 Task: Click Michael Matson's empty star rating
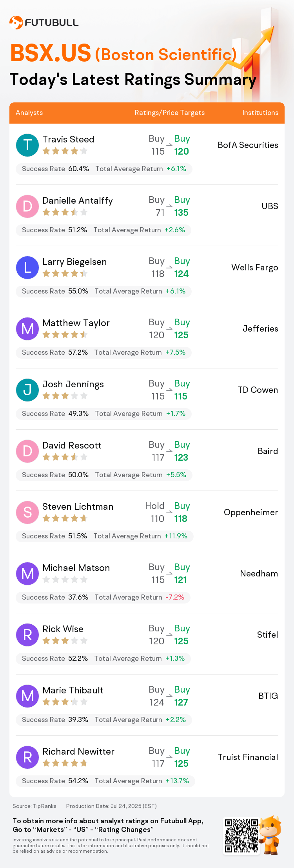pos(65,580)
